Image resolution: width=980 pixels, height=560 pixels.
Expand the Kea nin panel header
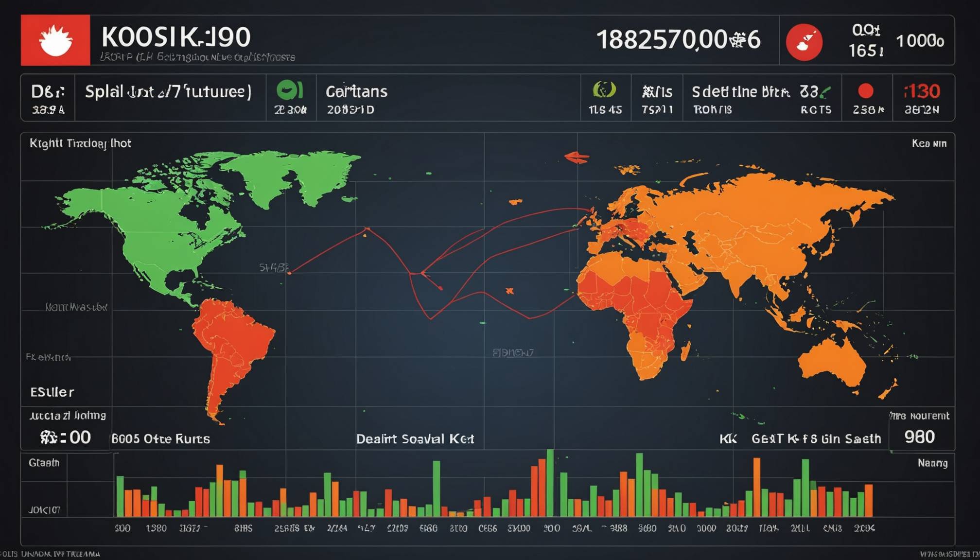tap(929, 143)
